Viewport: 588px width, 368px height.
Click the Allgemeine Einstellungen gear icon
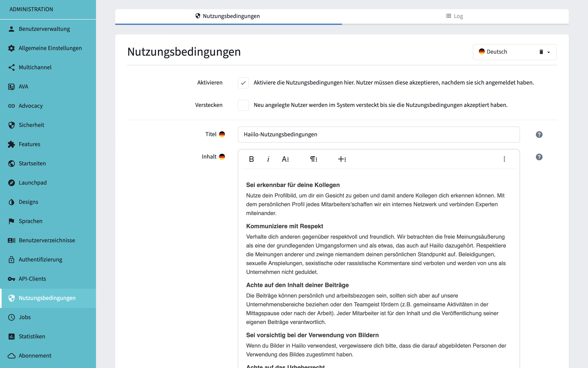pos(11,48)
